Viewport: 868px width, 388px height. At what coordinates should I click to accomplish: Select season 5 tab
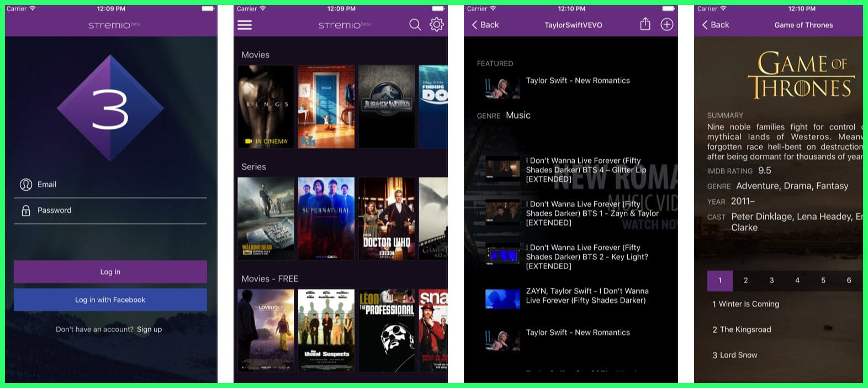(x=823, y=280)
